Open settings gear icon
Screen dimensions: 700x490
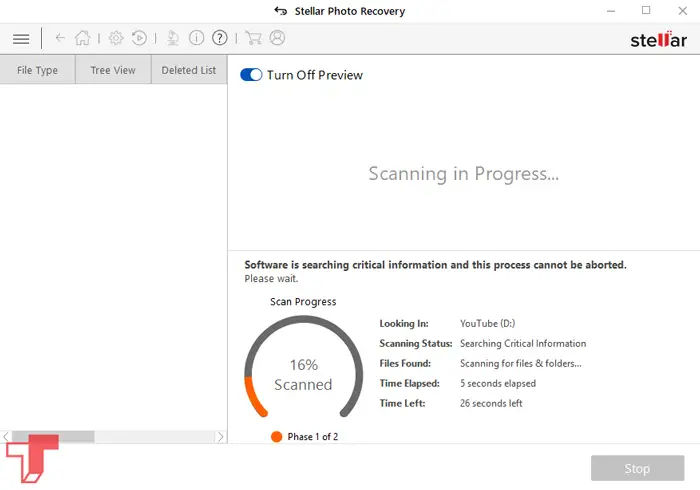click(116, 38)
